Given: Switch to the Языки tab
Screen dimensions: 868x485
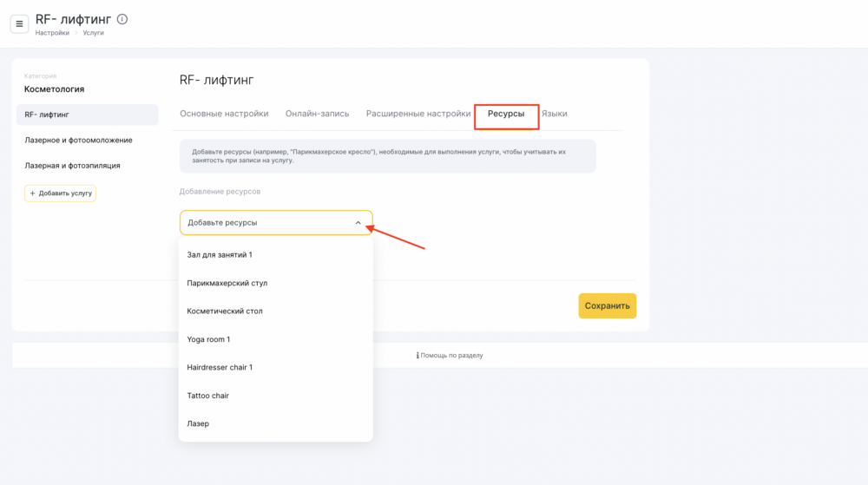Looking at the screenshot, I should pyautogui.click(x=554, y=114).
